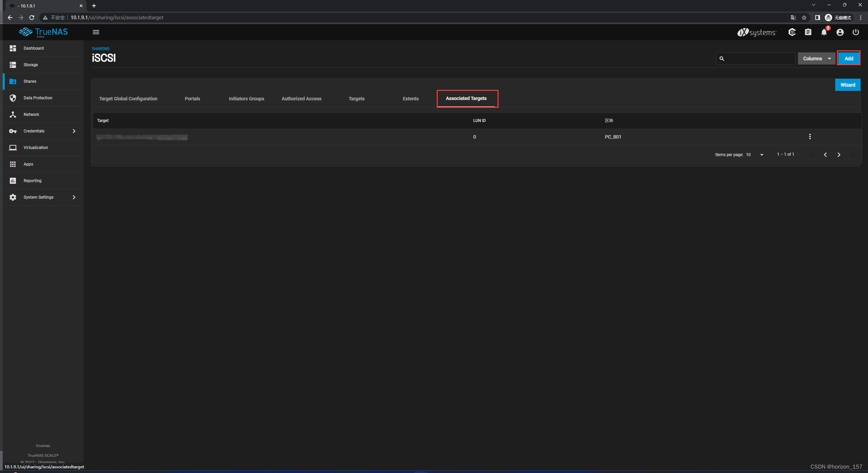Viewport: 868px width, 473px height.
Task: Open the Wizard setup tool
Action: [x=848, y=84]
